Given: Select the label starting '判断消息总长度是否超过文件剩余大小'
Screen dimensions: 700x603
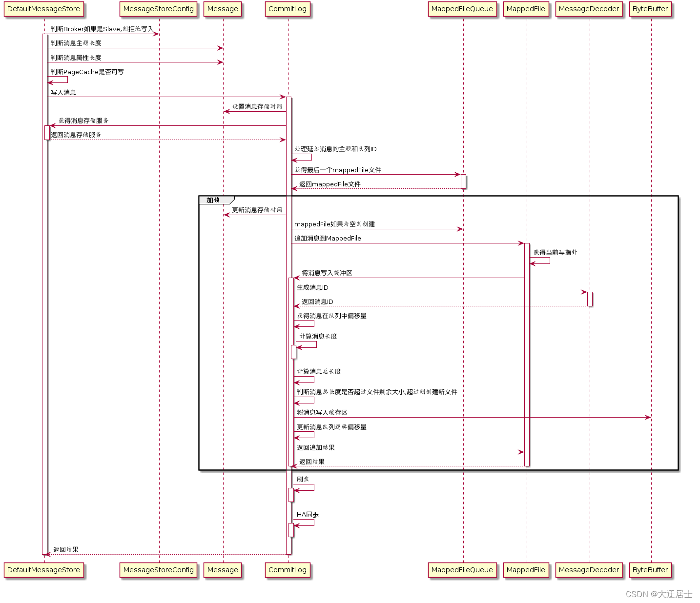Looking at the screenshot, I should (377, 392).
